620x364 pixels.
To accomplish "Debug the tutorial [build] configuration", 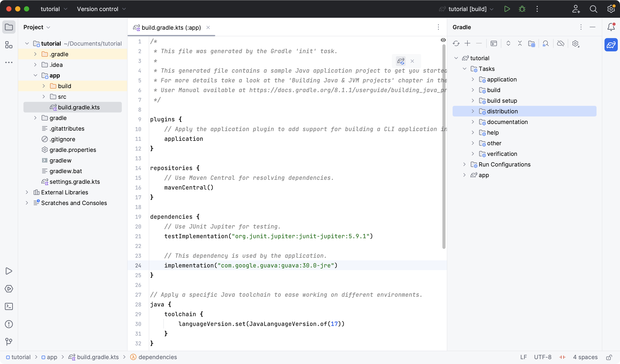I will coord(522,9).
